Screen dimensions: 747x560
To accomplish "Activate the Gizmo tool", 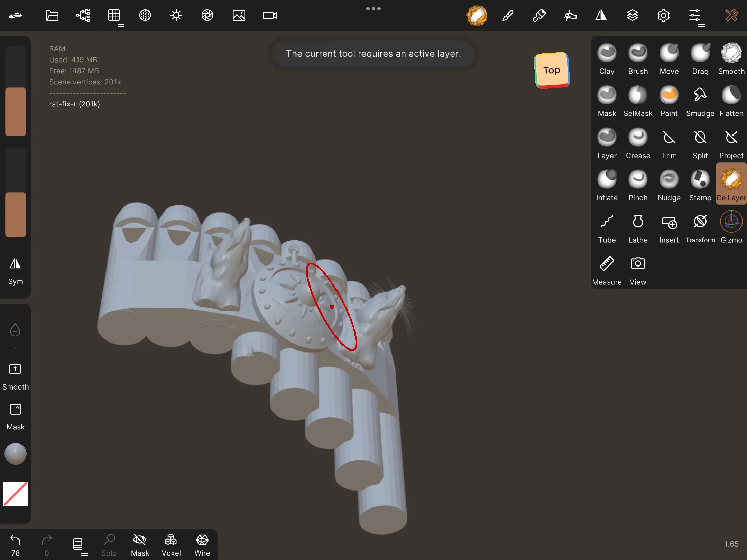I will tap(731, 228).
